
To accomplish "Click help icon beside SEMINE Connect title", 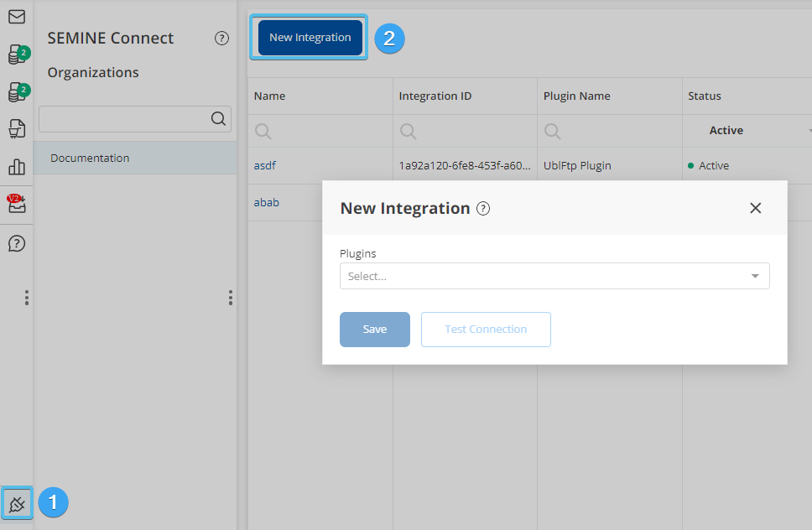I will [221, 38].
